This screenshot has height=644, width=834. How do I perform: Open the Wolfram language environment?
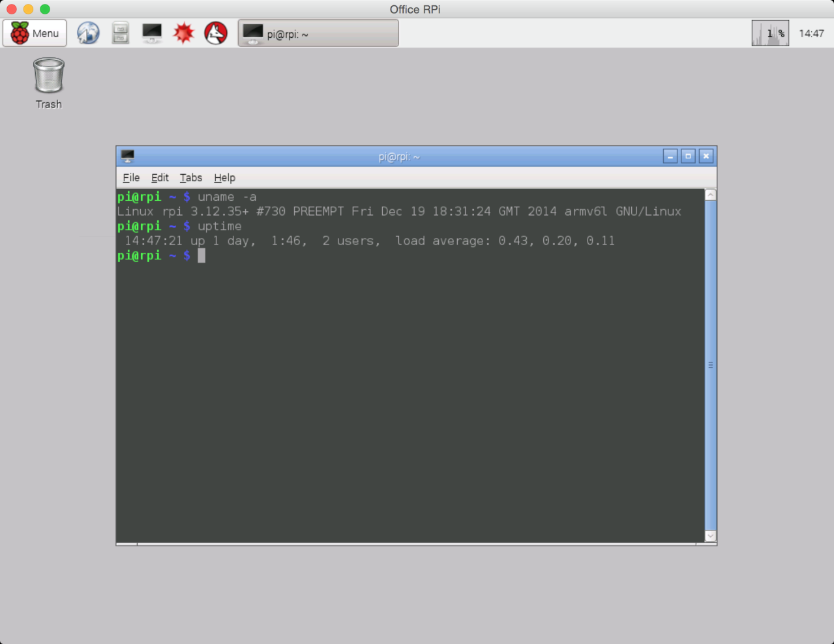coord(215,33)
